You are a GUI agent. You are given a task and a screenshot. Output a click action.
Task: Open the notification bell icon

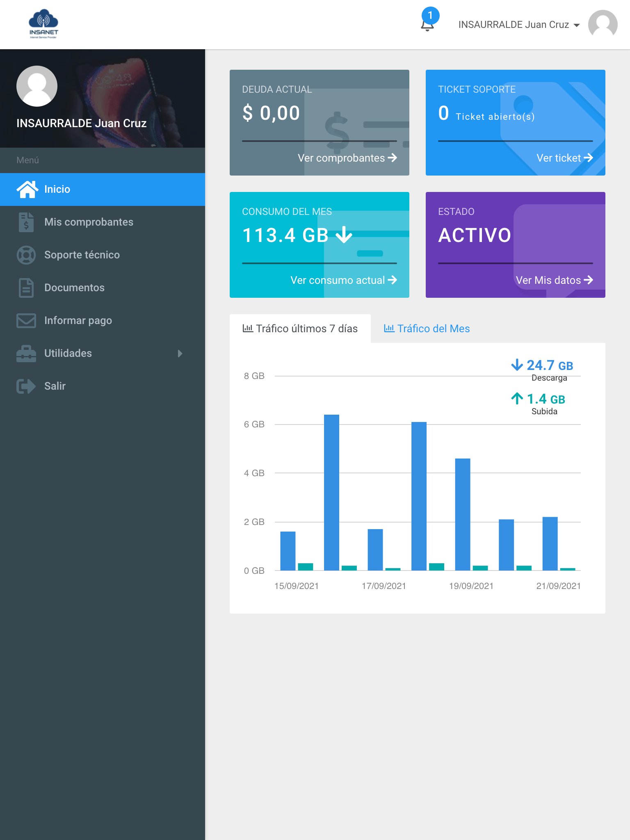[427, 25]
